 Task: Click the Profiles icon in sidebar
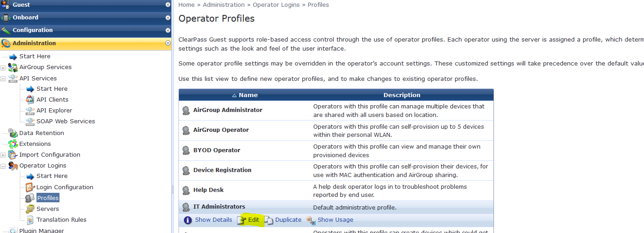tap(30, 198)
